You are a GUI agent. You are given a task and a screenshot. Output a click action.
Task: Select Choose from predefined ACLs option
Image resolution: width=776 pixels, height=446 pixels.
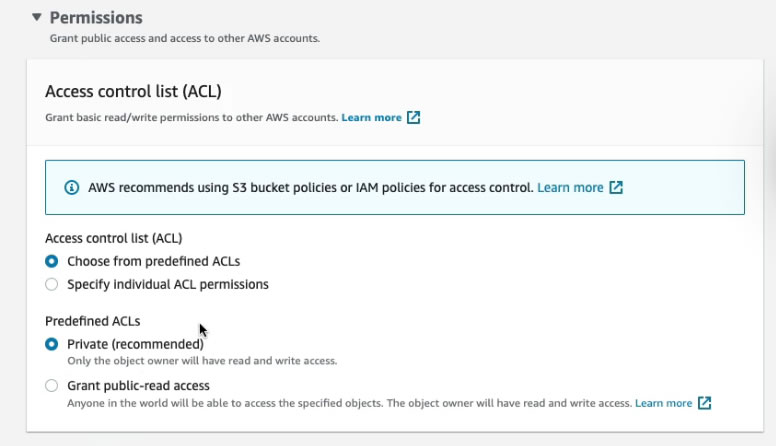tap(52, 261)
